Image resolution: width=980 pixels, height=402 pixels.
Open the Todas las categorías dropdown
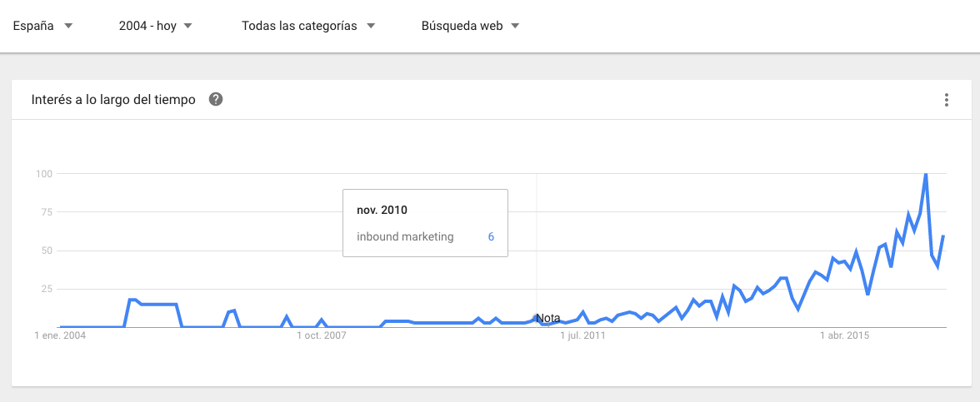pyautogui.click(x=308, y=27)
